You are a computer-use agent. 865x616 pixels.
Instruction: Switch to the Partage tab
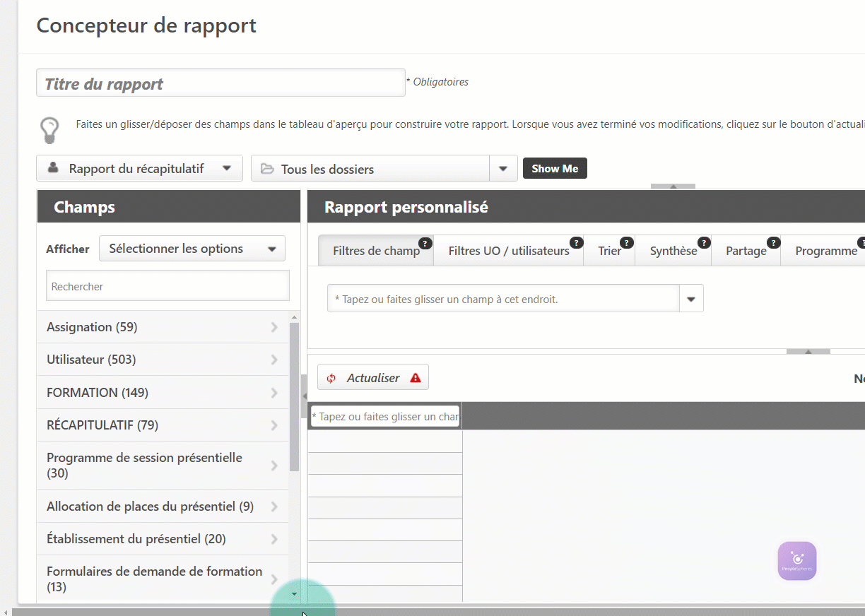pos(746,251)
